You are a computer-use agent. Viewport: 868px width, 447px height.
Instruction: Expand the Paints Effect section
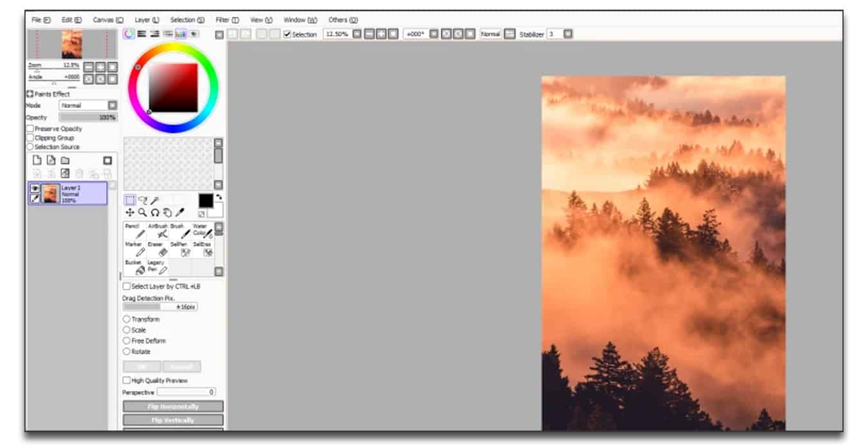click(30, 94)
